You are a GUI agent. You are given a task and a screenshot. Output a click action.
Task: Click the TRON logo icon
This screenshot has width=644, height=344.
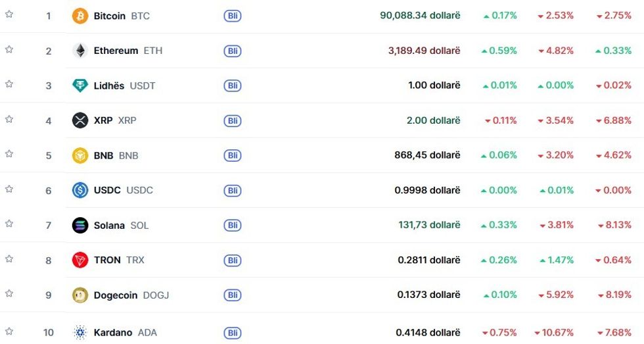(80, 260)
